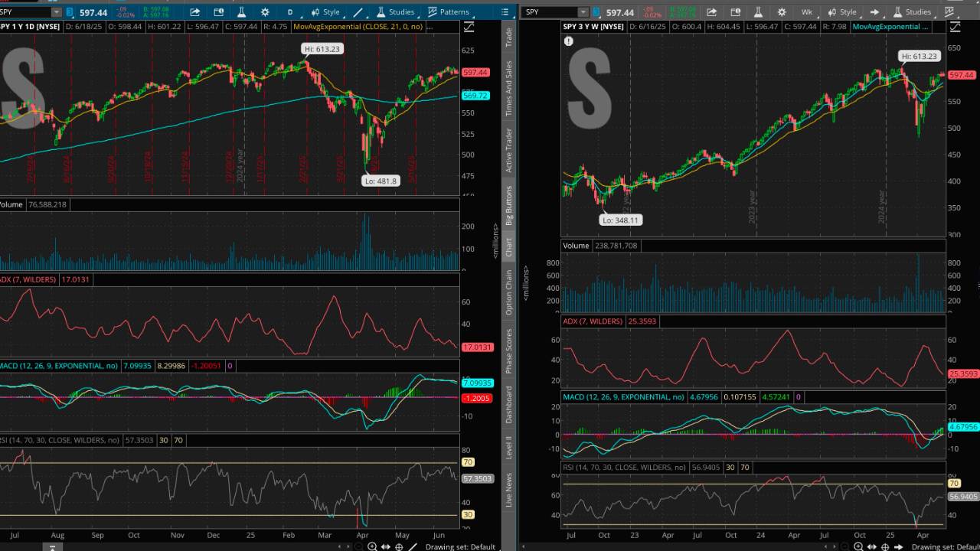This screenshot has height=551, width=980.
Task: Open the right chart symbol dropdown arrow
Action: tap(583, 12)
